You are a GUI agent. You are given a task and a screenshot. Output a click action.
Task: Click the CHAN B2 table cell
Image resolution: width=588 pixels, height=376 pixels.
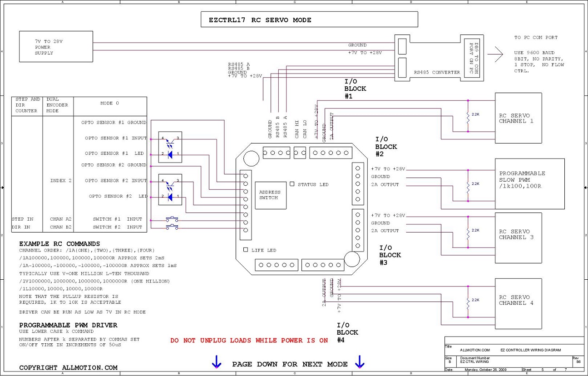click(61, 227)
